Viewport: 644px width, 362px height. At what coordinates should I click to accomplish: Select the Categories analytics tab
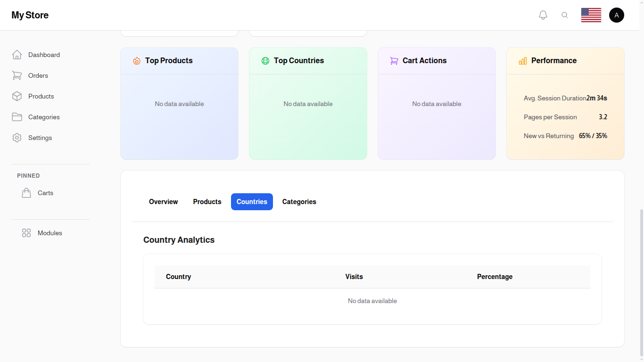pos(299,201)
